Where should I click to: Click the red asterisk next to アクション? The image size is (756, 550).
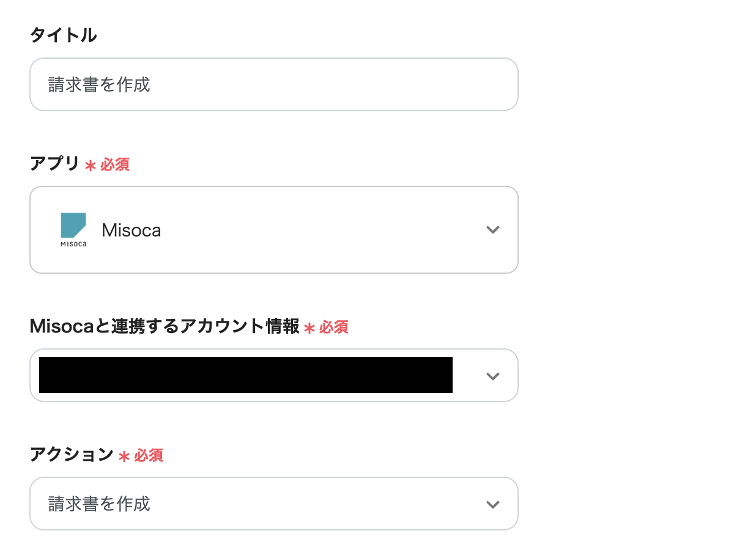[124, 457]
